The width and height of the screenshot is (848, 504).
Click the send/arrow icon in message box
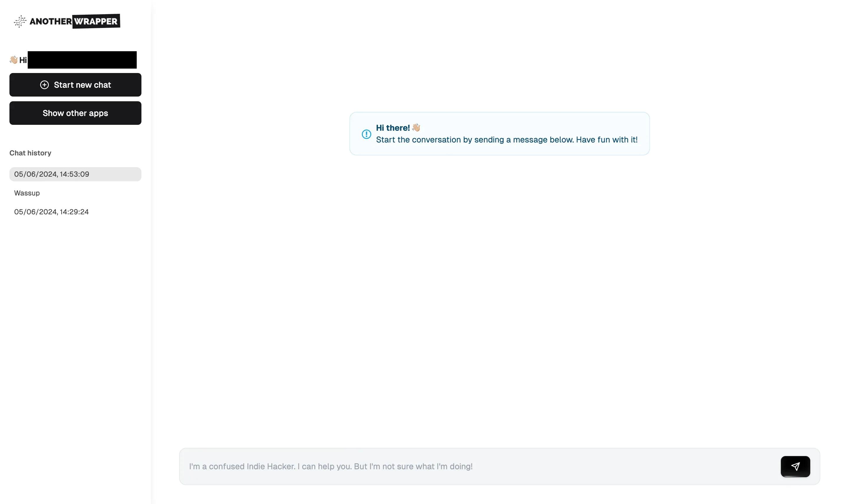tap(795, 466)
